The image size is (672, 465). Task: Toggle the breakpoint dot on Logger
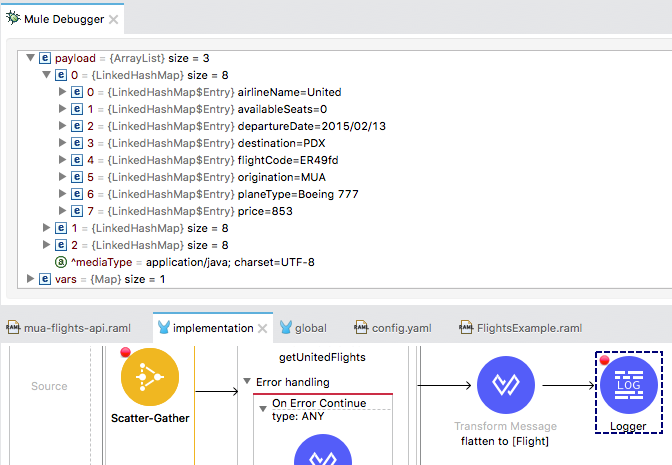pos(605,360)
